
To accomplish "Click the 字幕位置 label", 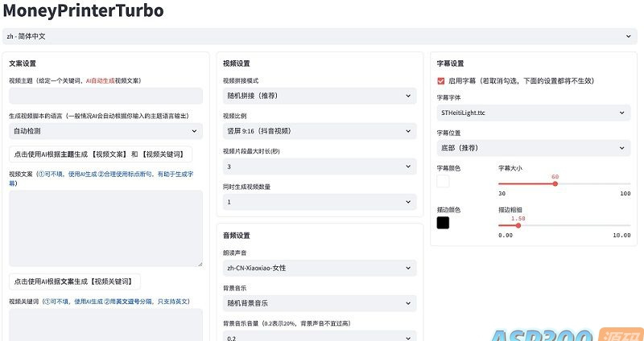I will [x=449, y=133].
